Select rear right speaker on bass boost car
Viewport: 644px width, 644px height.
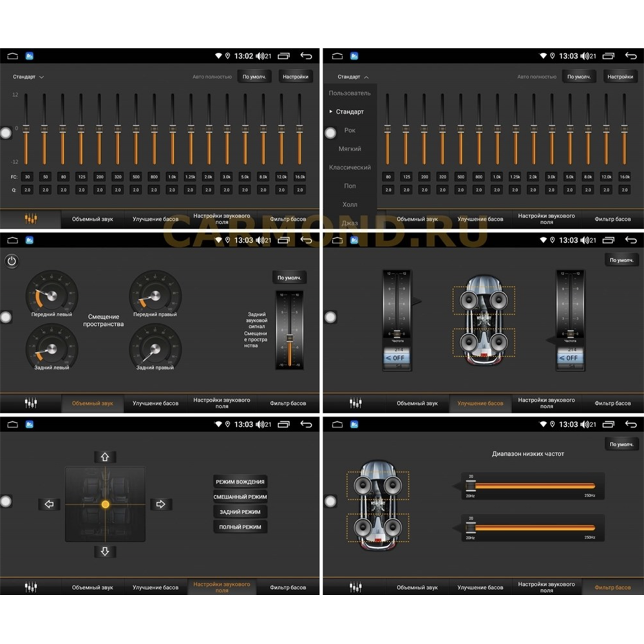pyautogui.click(x=498, y=342)
